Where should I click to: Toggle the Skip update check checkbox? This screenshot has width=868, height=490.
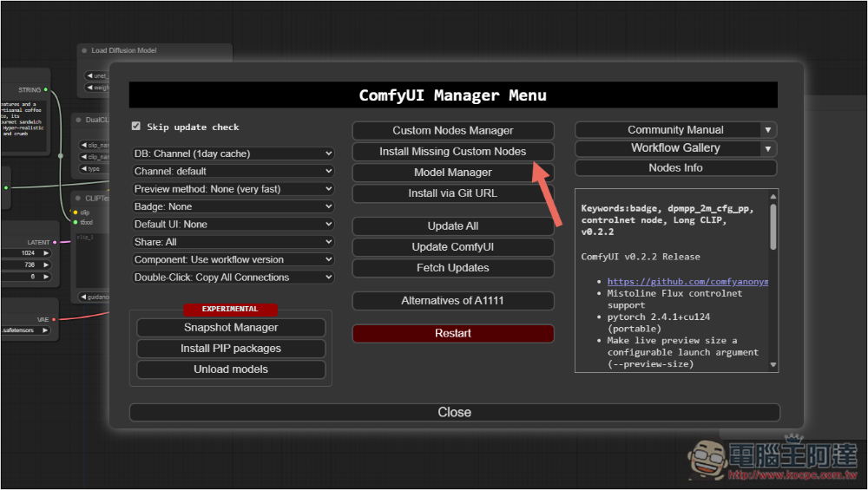point(136,127)
